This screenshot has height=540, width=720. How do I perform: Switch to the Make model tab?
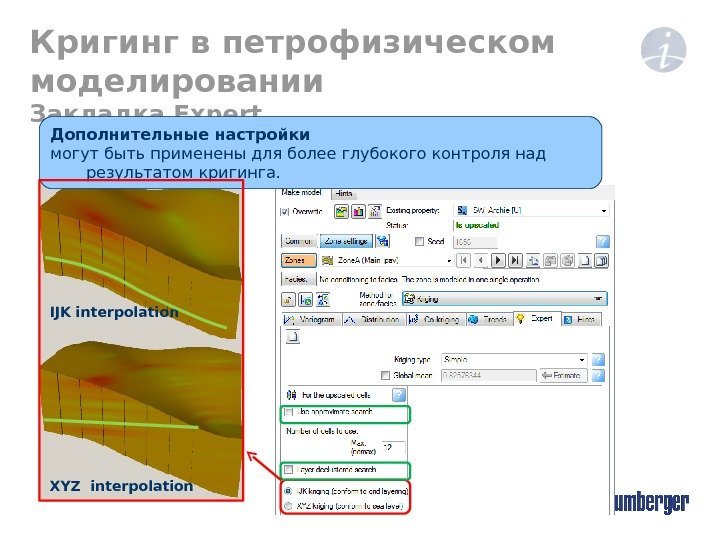click(x=301, y=192)
